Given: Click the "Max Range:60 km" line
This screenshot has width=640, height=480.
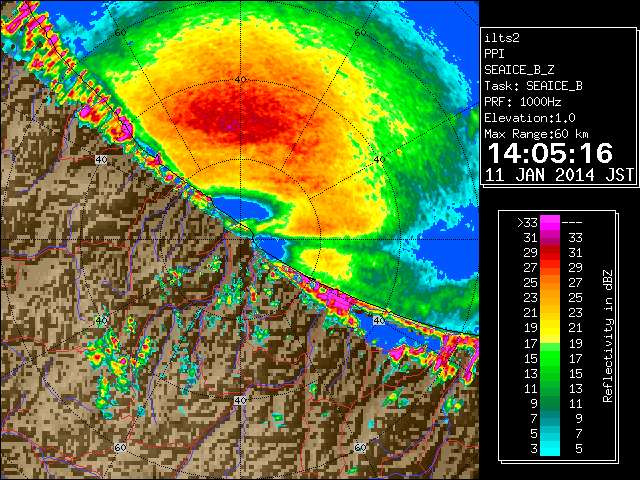Looking at the screenshot, I should [x=536, y=134].
